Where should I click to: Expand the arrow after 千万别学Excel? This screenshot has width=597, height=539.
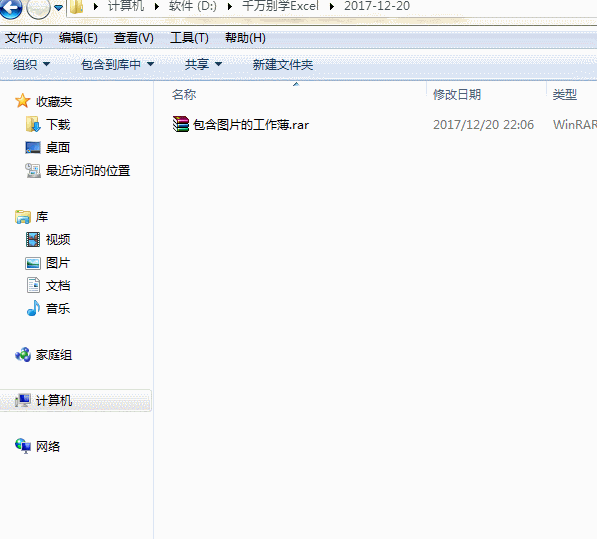tap(332, 6)
